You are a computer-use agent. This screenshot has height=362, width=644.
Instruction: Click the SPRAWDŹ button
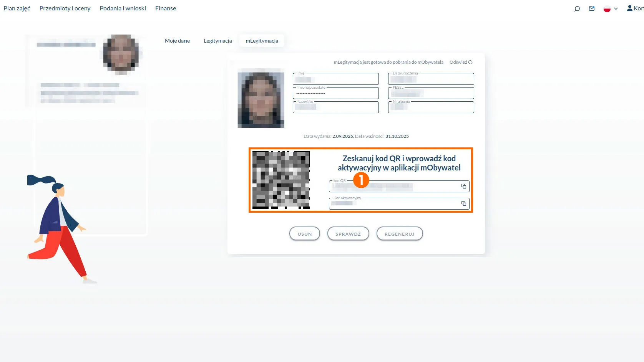[x=348, y=234]
